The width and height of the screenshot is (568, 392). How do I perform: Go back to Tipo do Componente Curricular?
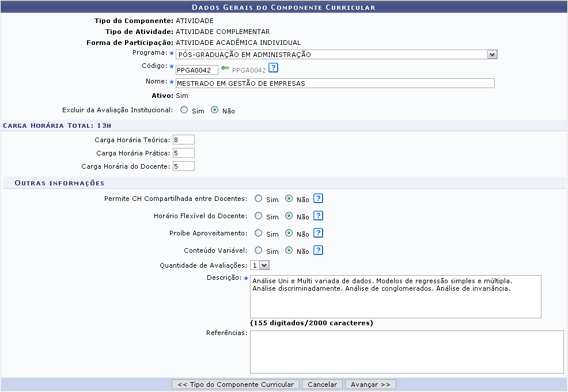click(x=235, y=385)
